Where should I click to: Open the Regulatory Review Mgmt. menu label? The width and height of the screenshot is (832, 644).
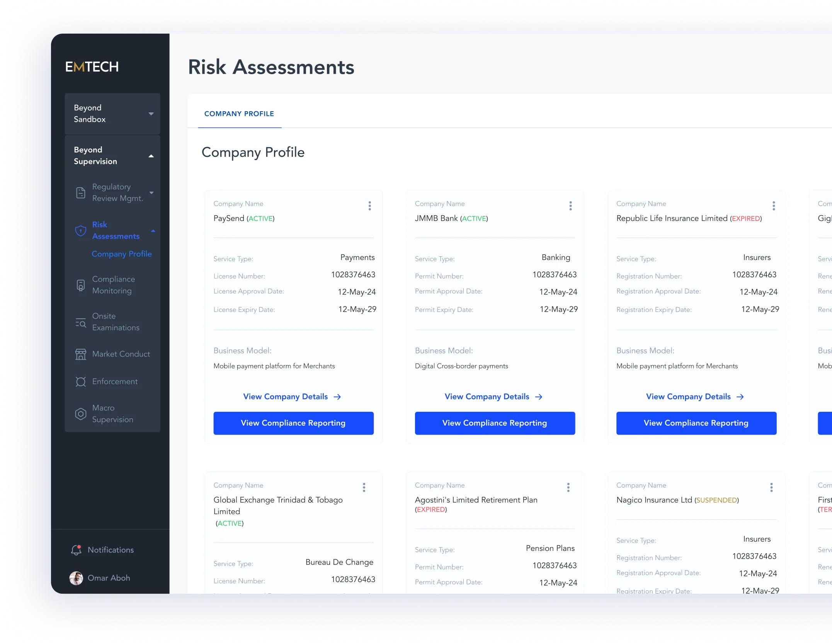(117, 192)
